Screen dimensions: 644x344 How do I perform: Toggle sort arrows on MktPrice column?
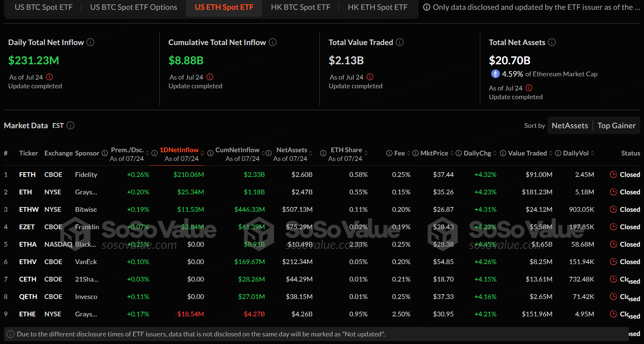[x=452, y=153]
